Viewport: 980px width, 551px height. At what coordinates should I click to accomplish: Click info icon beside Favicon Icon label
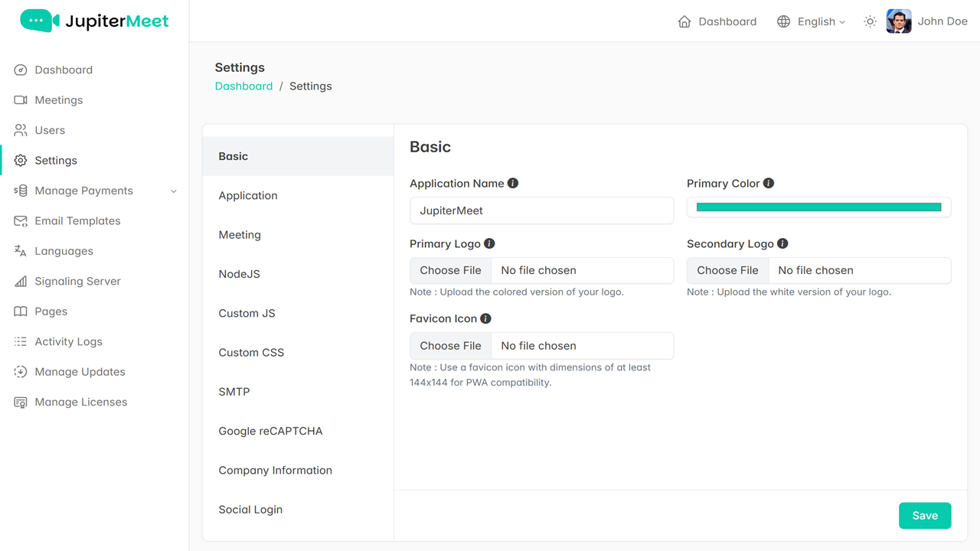[x=485, y=318]
